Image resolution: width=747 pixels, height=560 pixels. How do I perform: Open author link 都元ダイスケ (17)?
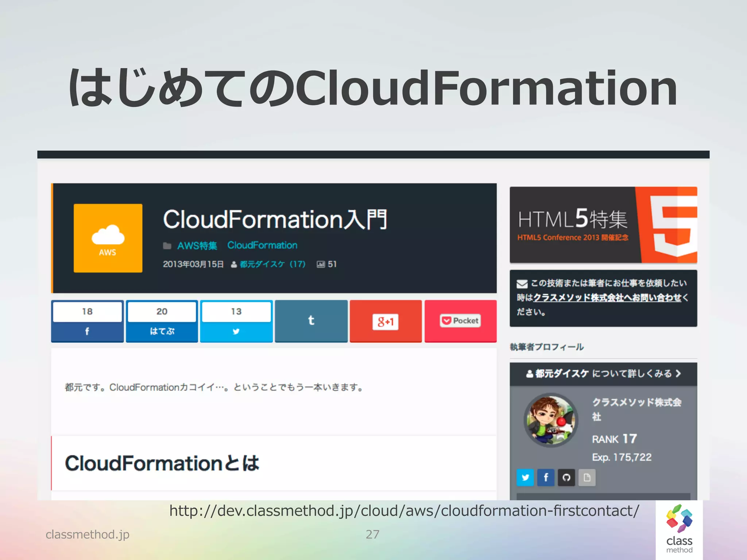coord(272,264)
